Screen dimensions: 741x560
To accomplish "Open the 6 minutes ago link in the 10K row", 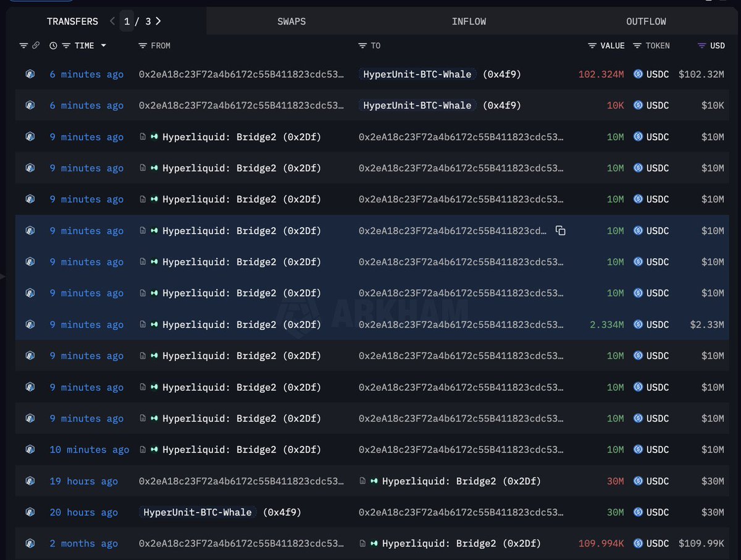I will 86,106.
